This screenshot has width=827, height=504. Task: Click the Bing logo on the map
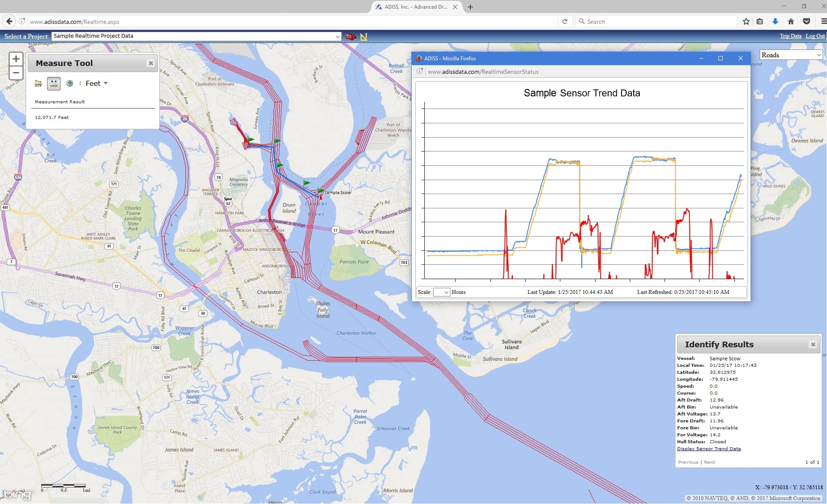(x=17, y=494)
